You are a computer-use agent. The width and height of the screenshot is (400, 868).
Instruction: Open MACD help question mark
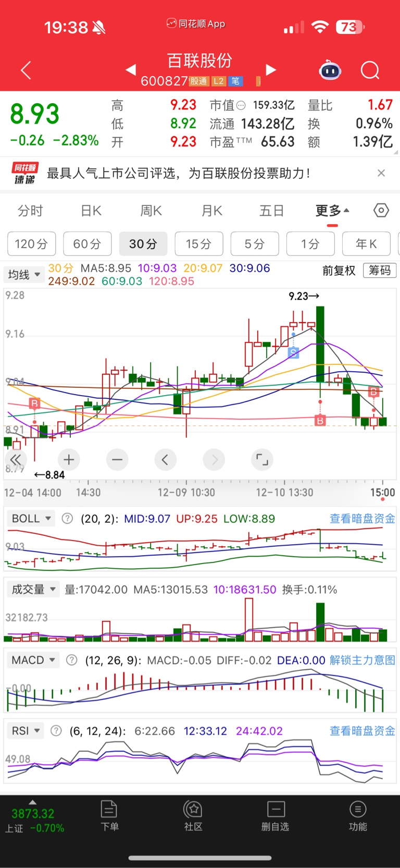(x=72, y=660)
